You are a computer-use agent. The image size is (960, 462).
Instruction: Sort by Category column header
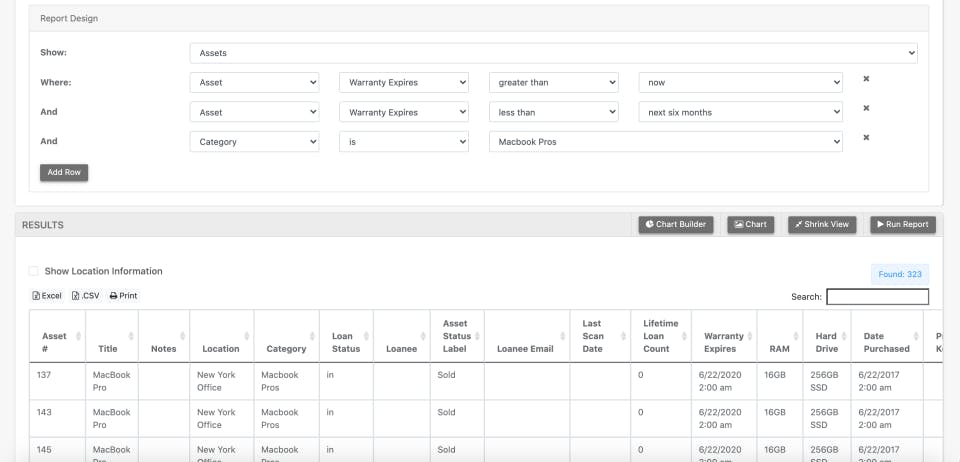tap(287, 336)
